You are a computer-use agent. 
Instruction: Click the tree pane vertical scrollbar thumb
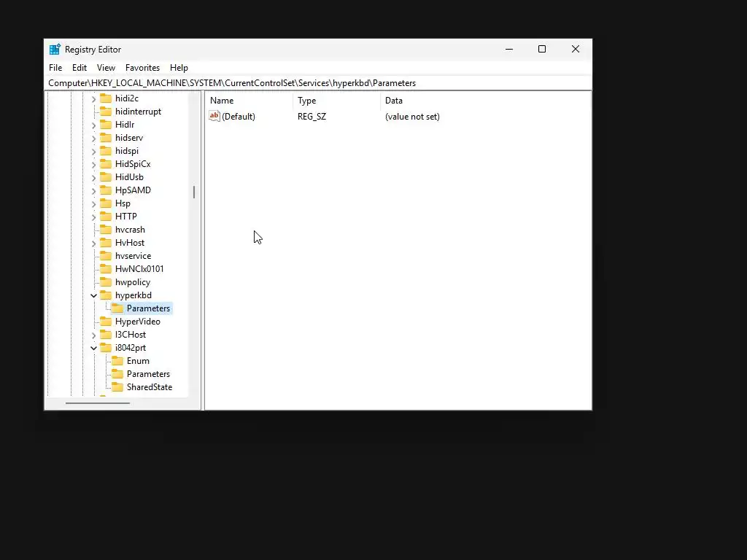pyautogui.click(x=194, y=192)
